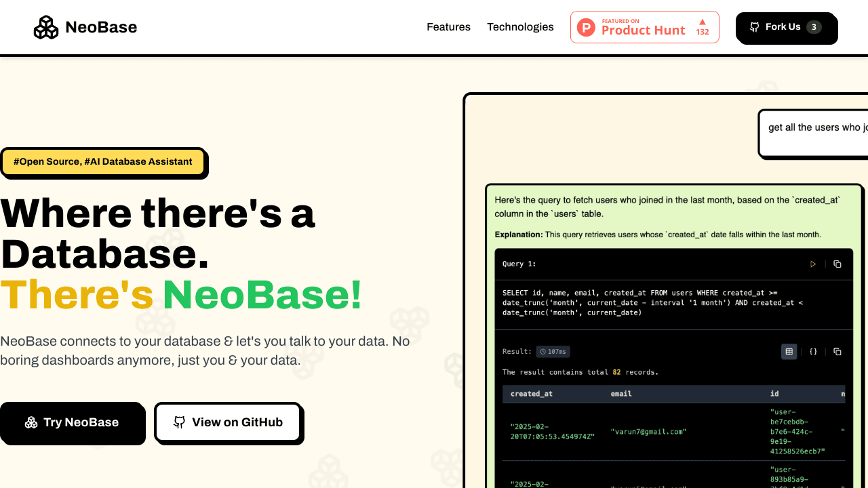Toggle the table view for query results

point(789,352)
